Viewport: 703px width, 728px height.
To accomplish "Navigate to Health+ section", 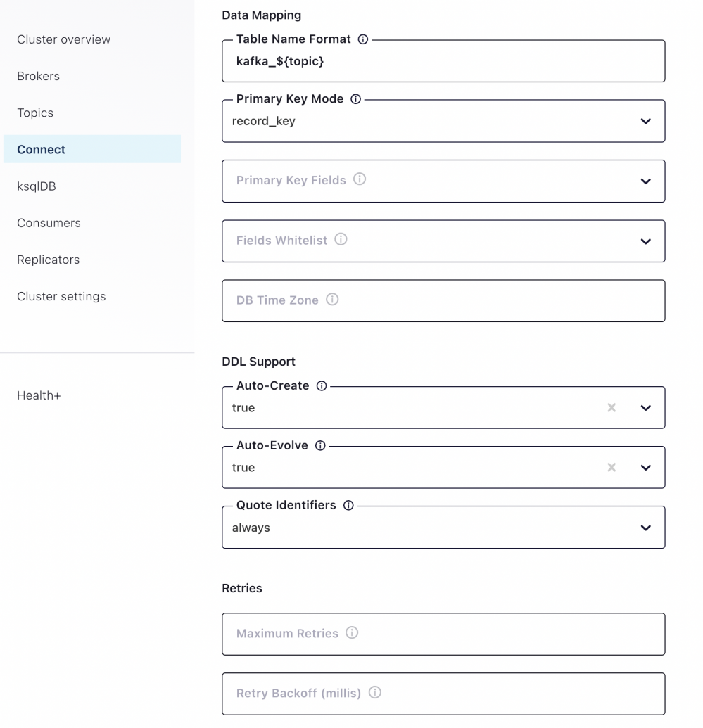I will pos(39,395).
